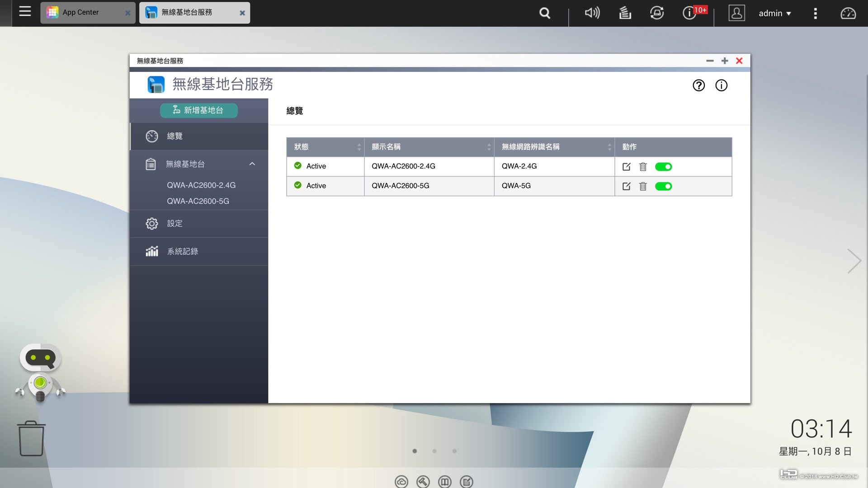The image size is (868, 488).
Task: Click the 無線基地台 sidebar section icon
Action: 151,163
